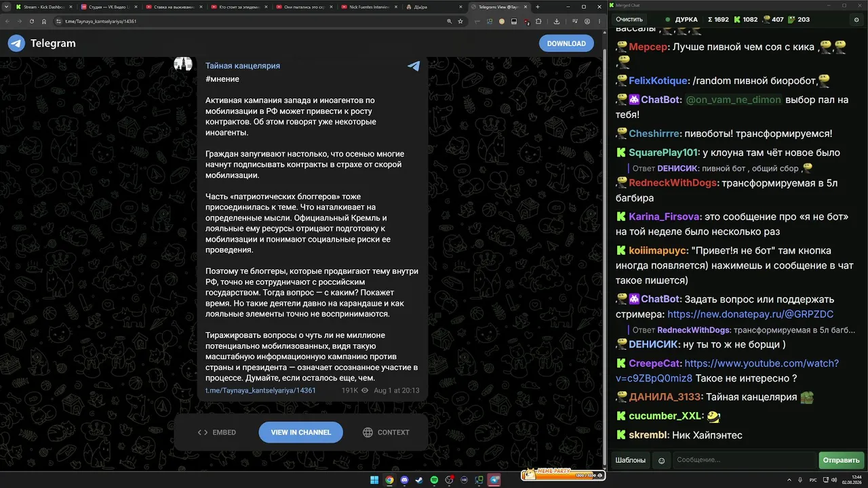Open the browser profile icon
This screenshot has width=868, height=488.
(x=587, y=21)
